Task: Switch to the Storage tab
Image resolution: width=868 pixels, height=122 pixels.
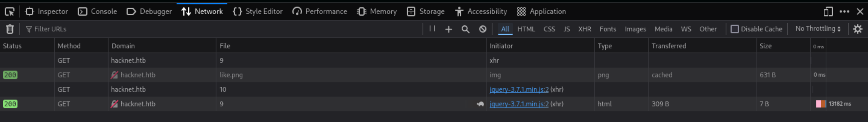Action: click(426, 11)
